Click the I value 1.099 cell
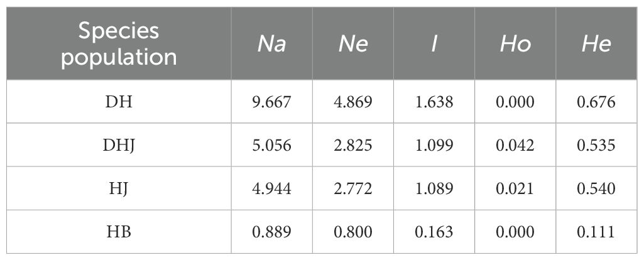Screen dimensions: 644x260 434,145
